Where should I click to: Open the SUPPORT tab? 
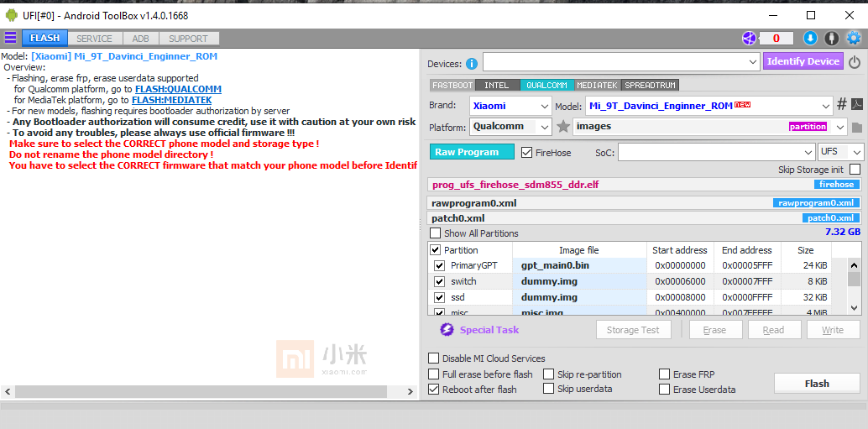(x=188, y=39)
